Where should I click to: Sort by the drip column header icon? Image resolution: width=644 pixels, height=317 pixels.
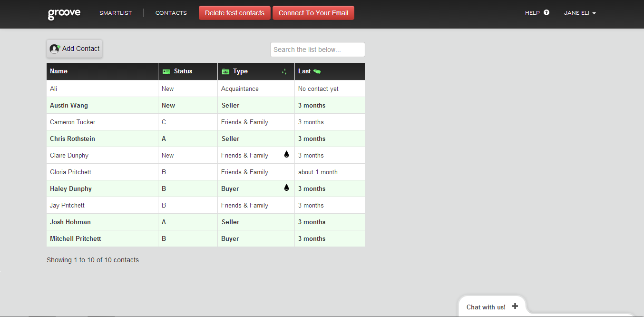click(284, 71)
